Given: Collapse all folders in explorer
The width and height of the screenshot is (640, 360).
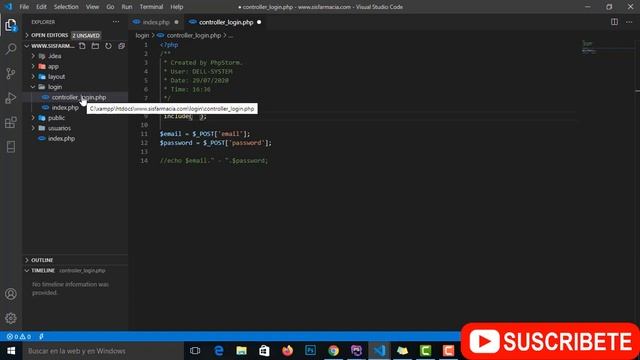Looking at the screenshot, I should (x=121, y=46).
